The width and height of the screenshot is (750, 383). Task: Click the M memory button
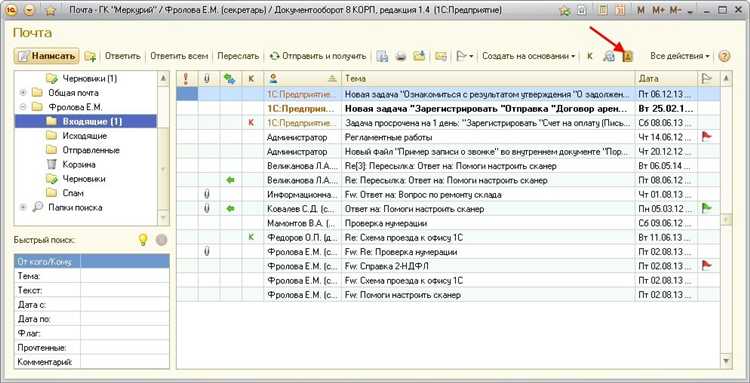(641, 10)
